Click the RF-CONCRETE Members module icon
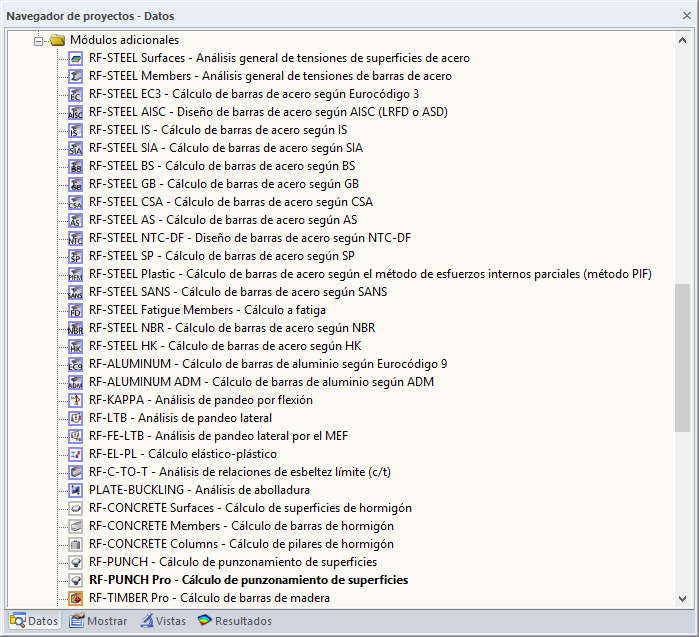 click(75, 526)
